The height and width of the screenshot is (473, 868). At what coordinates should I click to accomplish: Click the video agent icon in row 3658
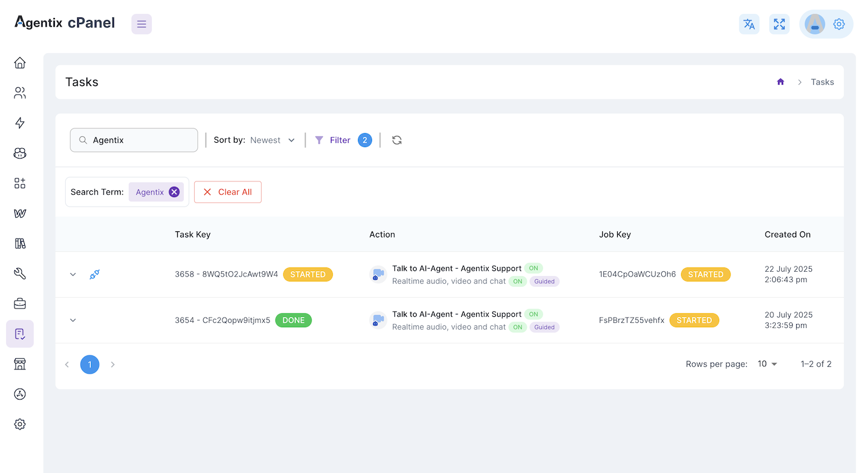[378, 274]
